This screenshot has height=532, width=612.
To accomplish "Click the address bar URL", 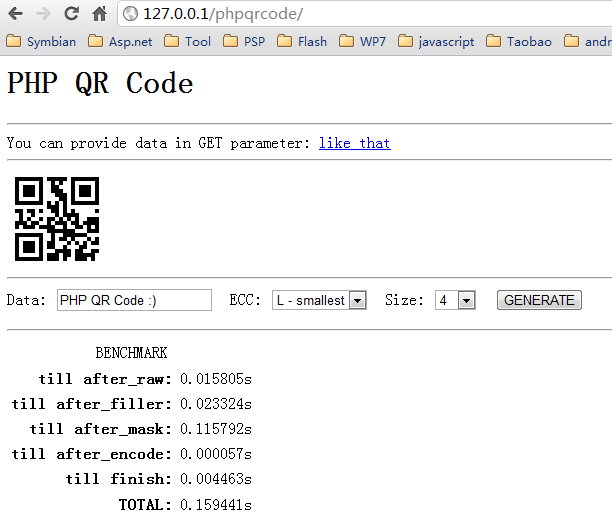I will tap(230, 14).
